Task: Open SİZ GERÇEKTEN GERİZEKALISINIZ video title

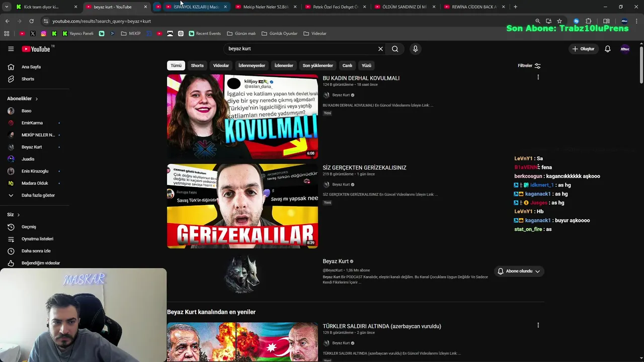Action: tap(364, 167)
